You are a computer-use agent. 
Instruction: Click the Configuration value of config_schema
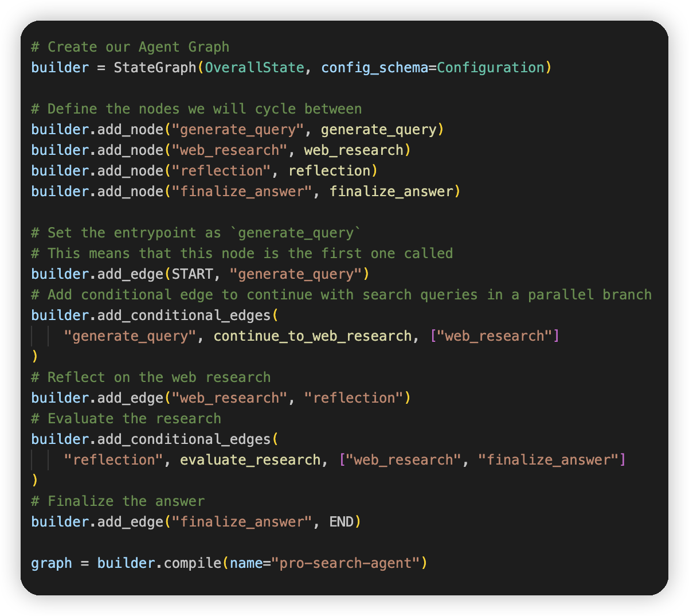point(490,68)
